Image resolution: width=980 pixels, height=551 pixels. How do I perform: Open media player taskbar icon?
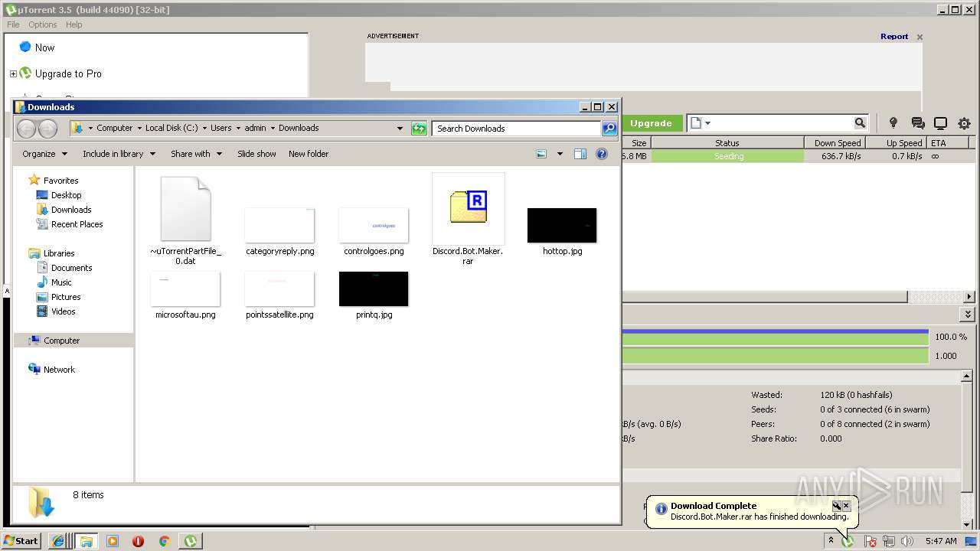[x=113, y=541]
